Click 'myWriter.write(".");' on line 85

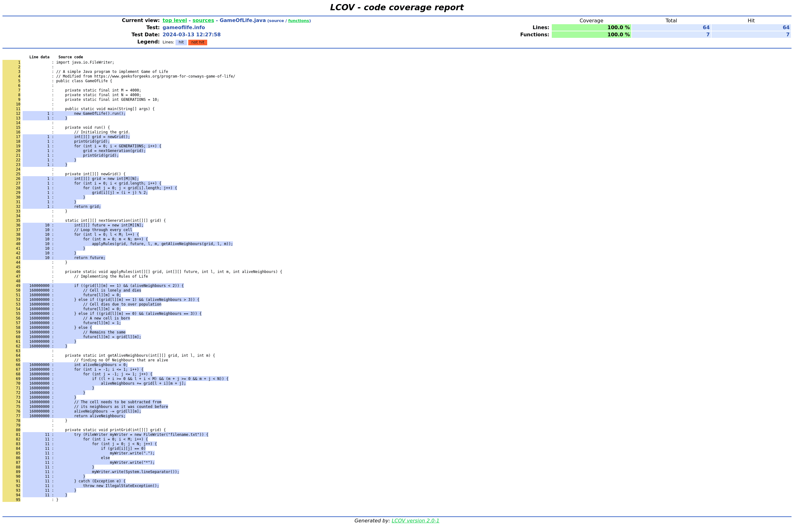point(132,453)
